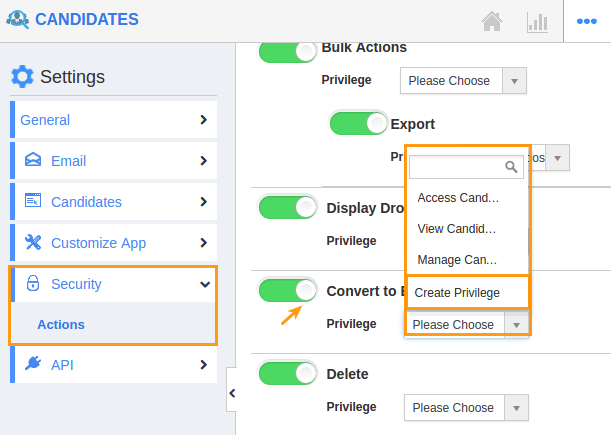The width and height of the screenshot is (611, 435).
Task: Click the privilege search input field
Action: (x=466, y=167)
